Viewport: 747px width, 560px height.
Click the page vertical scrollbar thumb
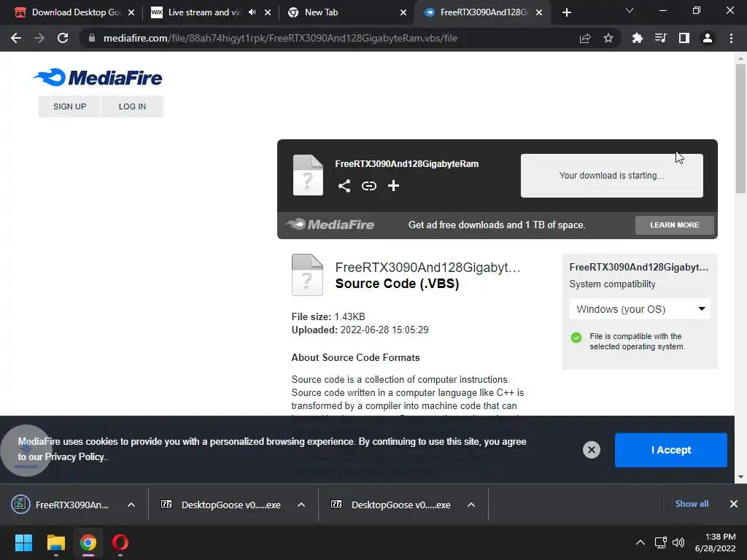[x=740, y=128]
